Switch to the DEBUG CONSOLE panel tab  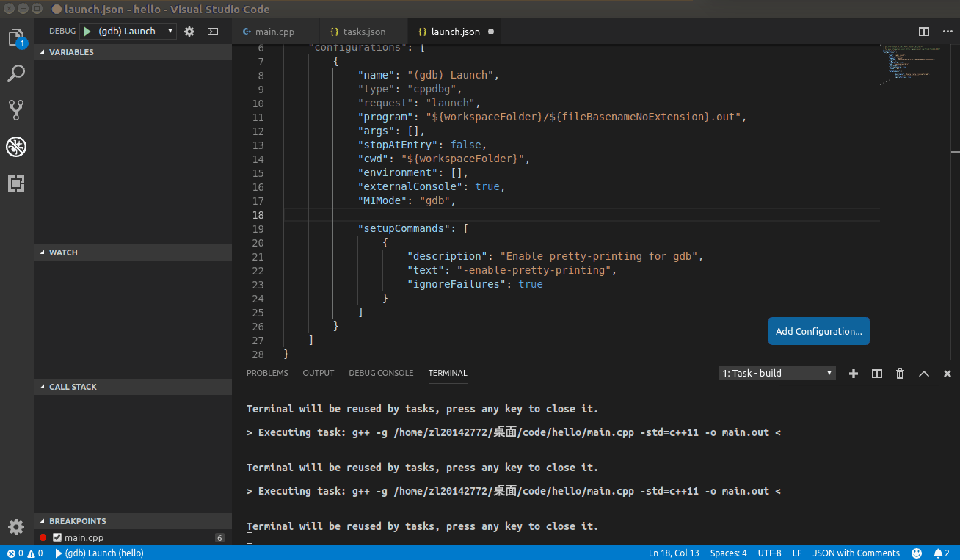[x=381, y=373]
